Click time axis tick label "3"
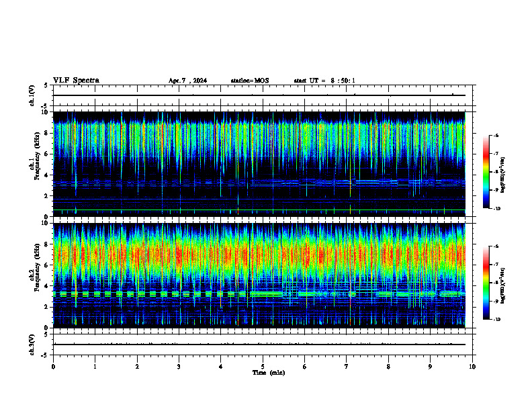Viewport: 532px width, 411px height. coord(179,367)
